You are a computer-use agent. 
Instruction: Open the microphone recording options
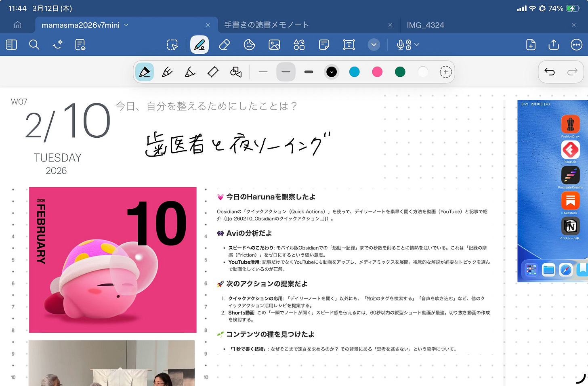pyautogui.click(x=408, y=44)
